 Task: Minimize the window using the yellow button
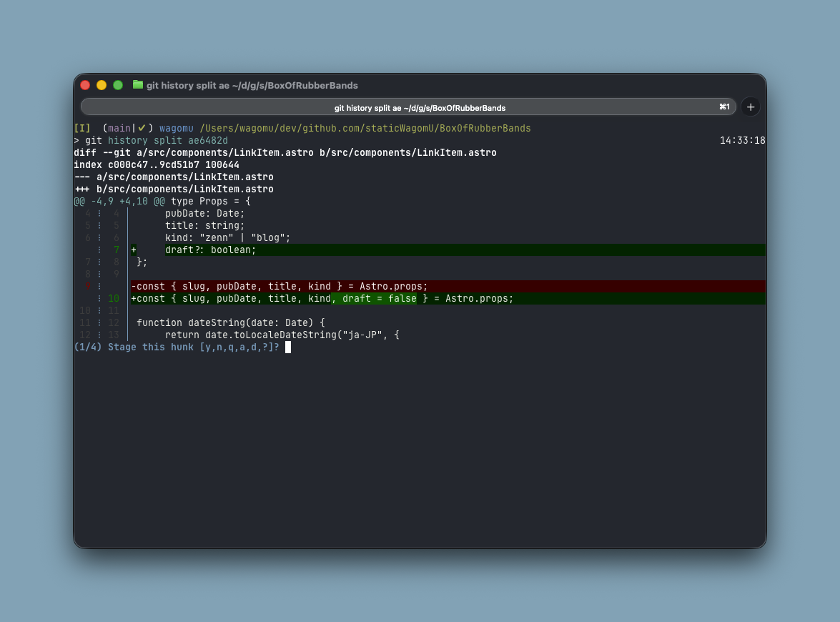[102, 85]
